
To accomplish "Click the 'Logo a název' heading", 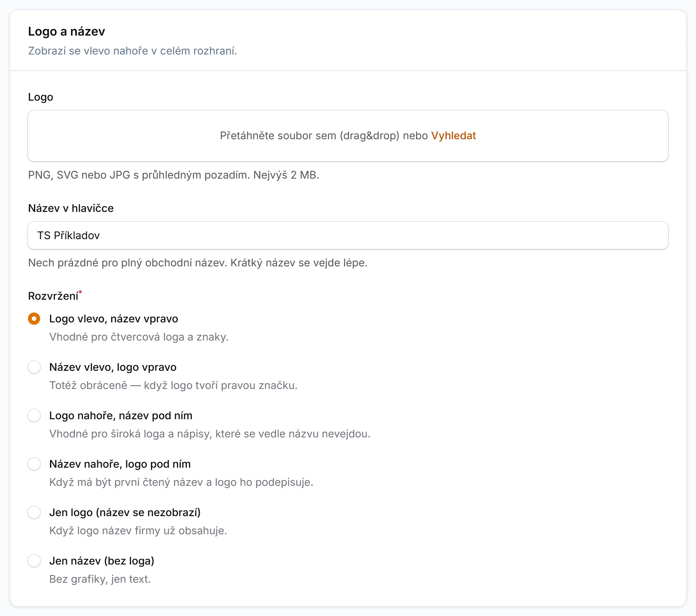I will pos(67,31).
